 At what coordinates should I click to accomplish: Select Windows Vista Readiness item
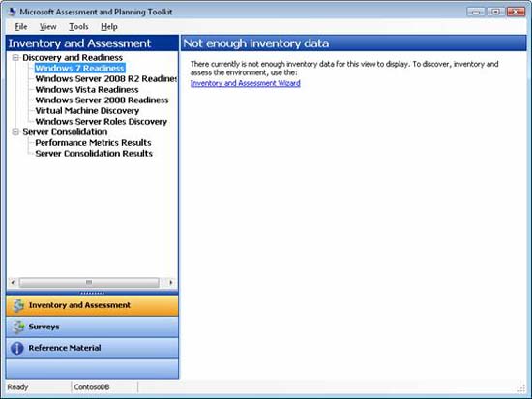point(87,90)
